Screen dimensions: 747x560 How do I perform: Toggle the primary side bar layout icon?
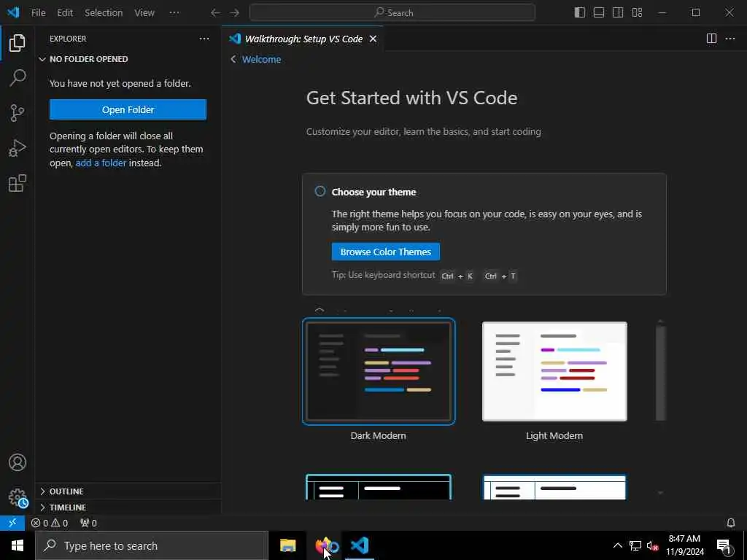(x=580, y=12)
